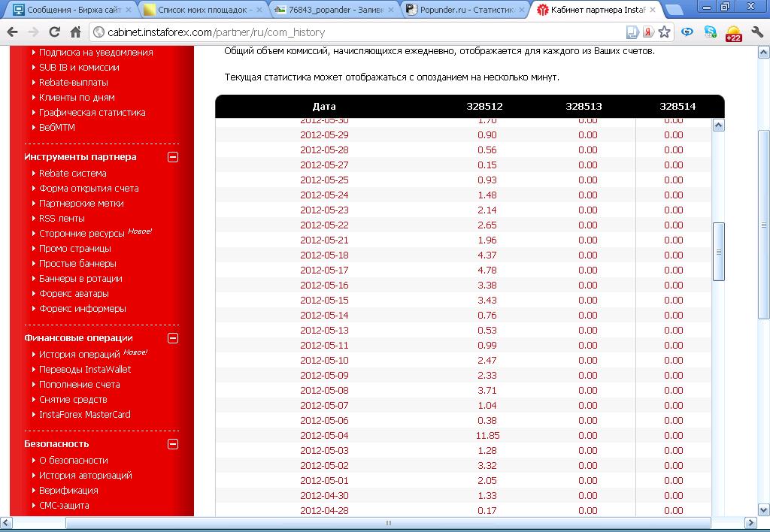Open InstaForex MasterCard link
The height and width of the screenshot is (532, 770).
coord(85,414)
